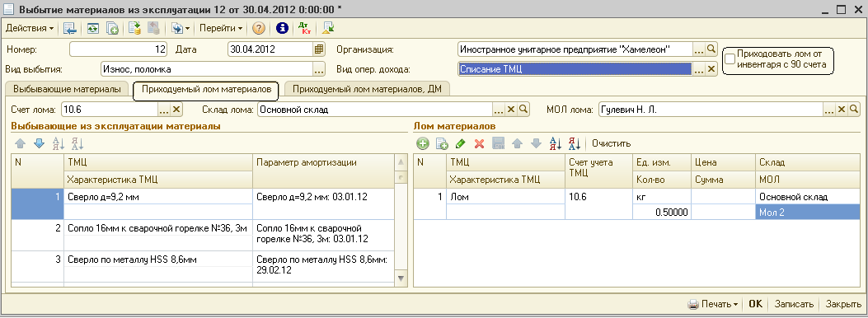Screen dimensions: 868x318
Task: Click the quantity cell 0.50000
Action: (x=662, y=212)
